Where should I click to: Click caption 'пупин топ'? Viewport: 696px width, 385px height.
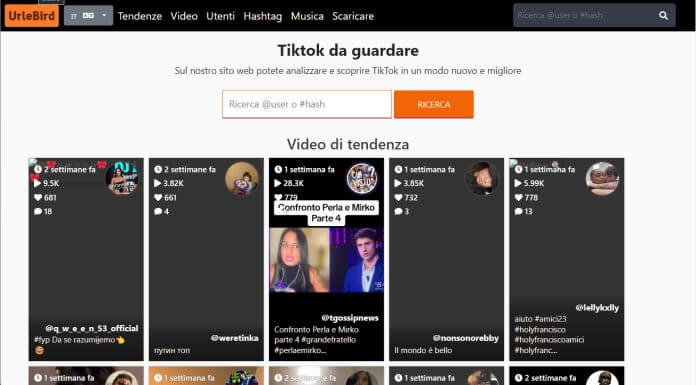[172, 350]
